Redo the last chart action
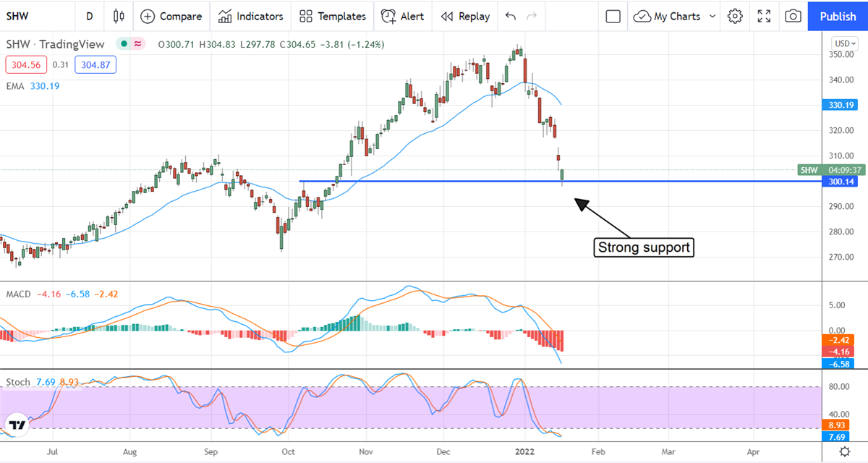The image size is (868, 463). [x=532, y=16]
